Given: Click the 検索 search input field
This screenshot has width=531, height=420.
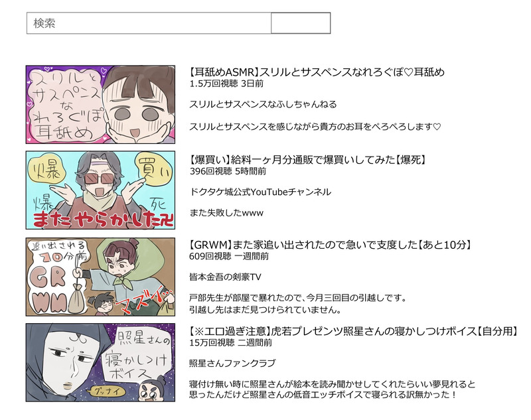Looking at the screenshot, I should (x=149, y=23).
